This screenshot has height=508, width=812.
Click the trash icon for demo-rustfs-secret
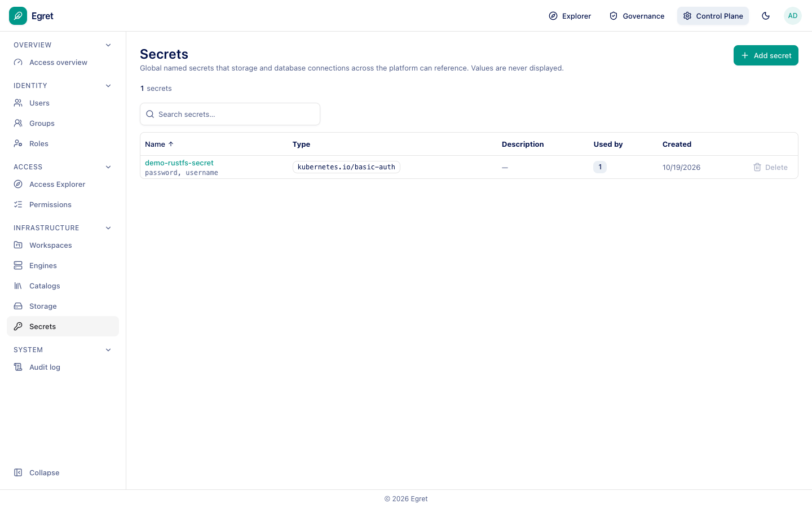[757, 167]
